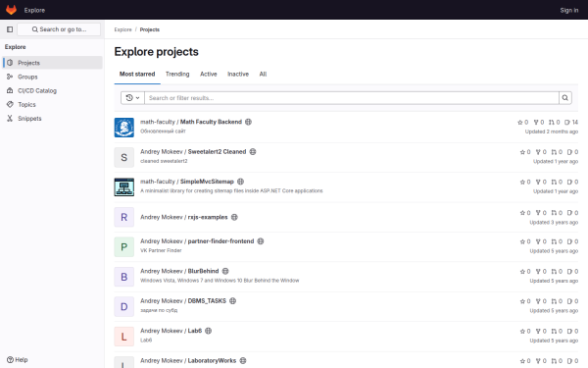Open LaboratoryWorks project link
Viewport: 588px width, 368px height.
(x=188, y=360)
